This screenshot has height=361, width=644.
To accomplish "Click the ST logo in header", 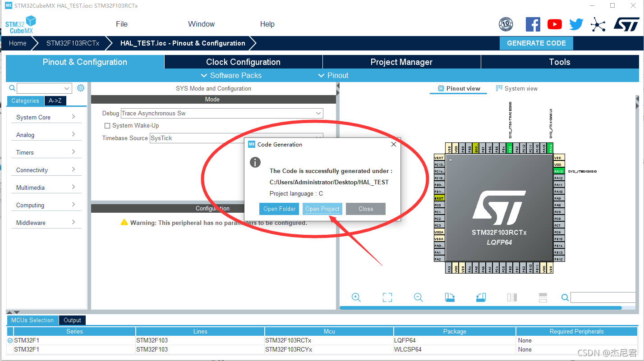I will (626, 24).
